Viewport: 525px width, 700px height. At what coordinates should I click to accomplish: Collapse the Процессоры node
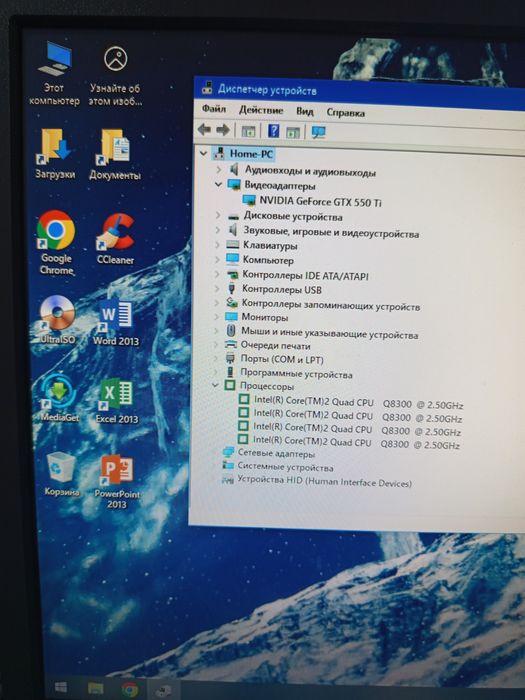215,385
